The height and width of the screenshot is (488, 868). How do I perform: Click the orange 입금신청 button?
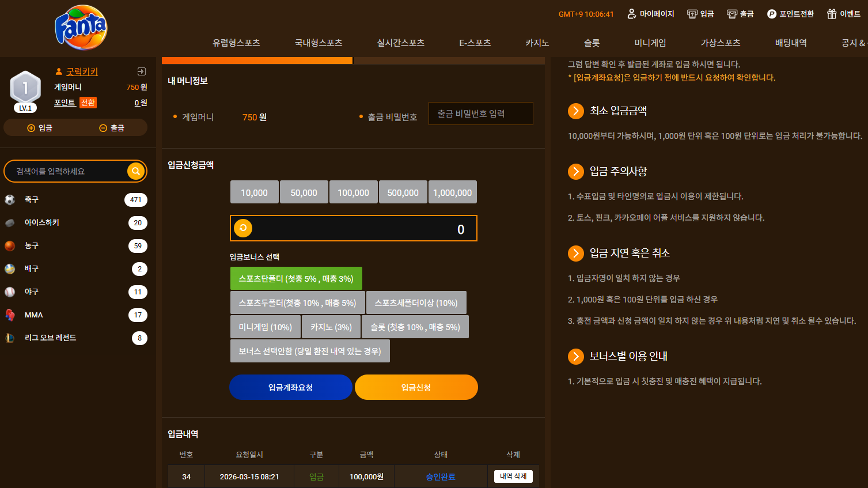416,387
